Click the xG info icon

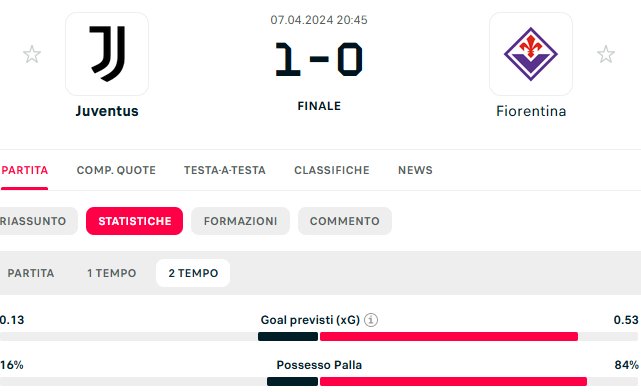coord(371,320)
